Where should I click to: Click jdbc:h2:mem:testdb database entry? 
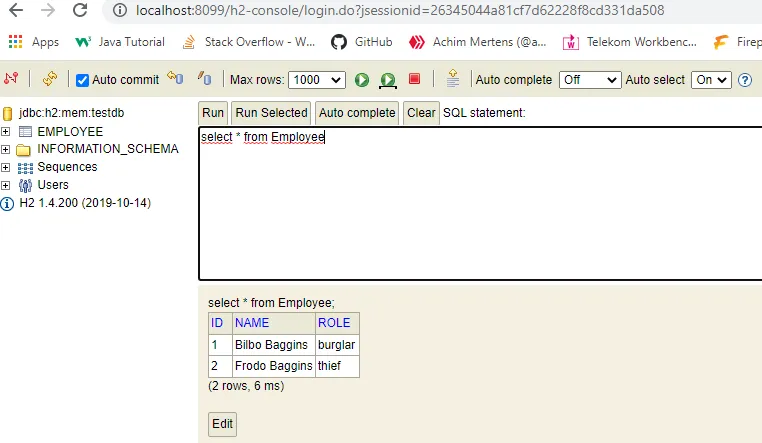(71, 113)
